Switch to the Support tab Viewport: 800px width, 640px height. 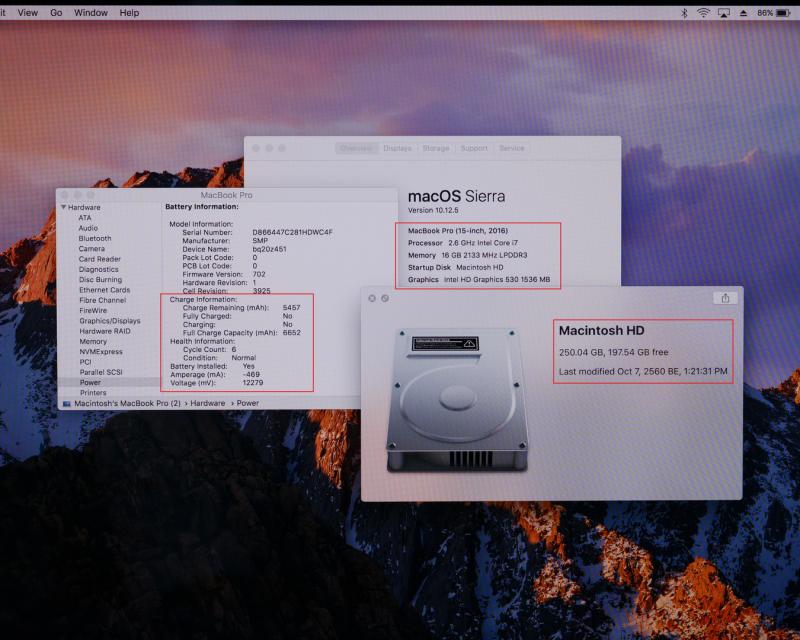pyautogui.click(x=474, y=148)
